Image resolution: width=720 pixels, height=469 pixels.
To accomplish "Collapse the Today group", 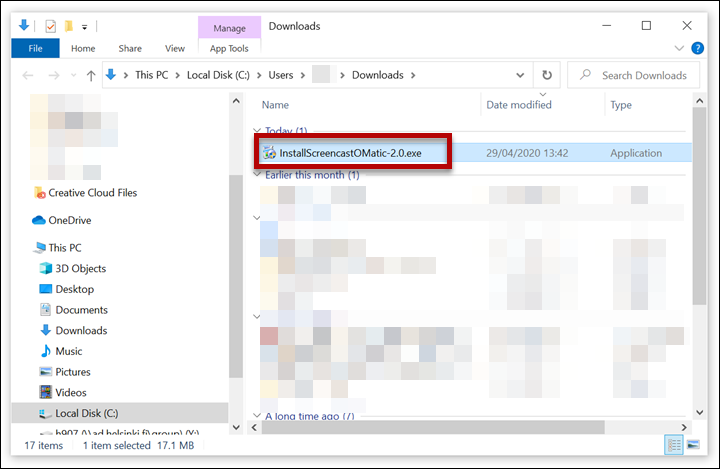I will [257, 131].
